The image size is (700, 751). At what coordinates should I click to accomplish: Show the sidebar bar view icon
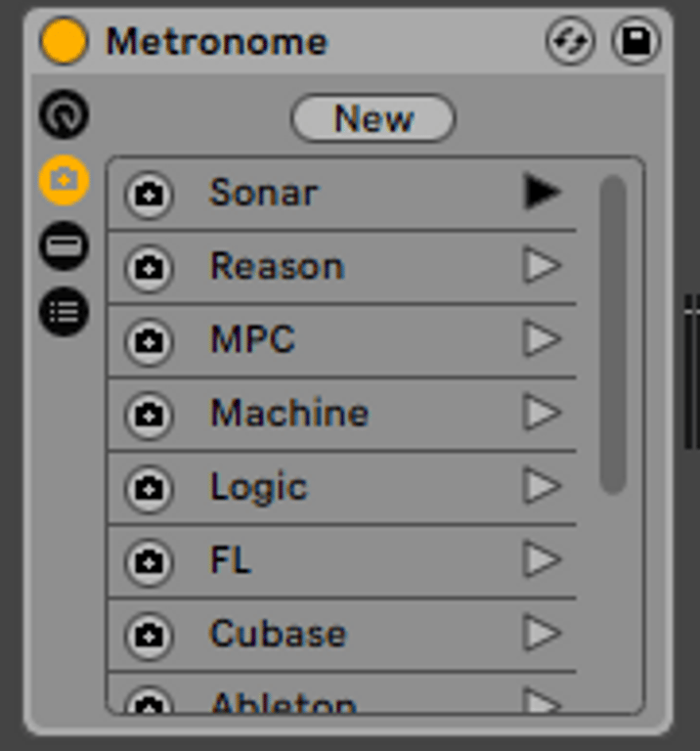64,245
